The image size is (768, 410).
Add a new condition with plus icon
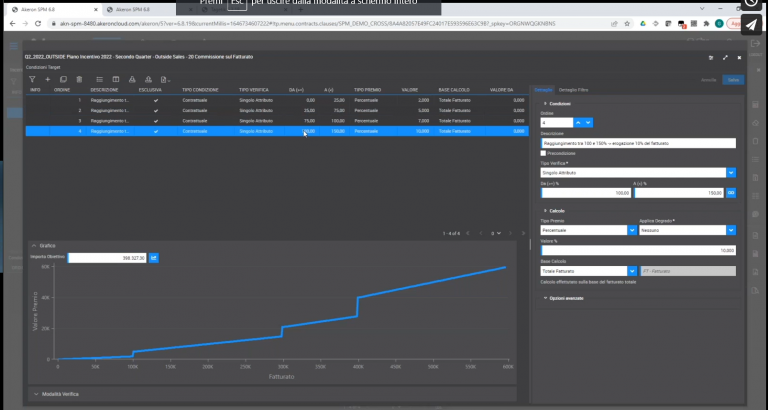tap(48, 79)
